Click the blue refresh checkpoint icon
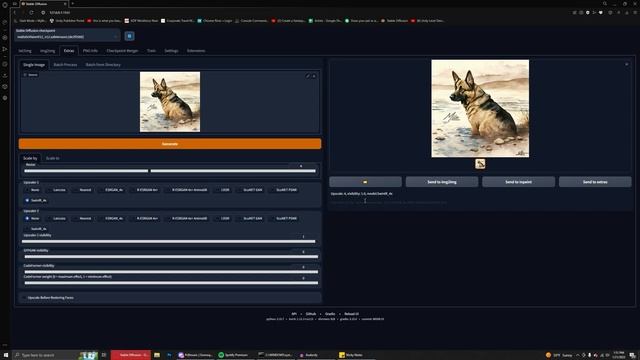The height and width of the screenshot is (360, 640). [129, 36]
